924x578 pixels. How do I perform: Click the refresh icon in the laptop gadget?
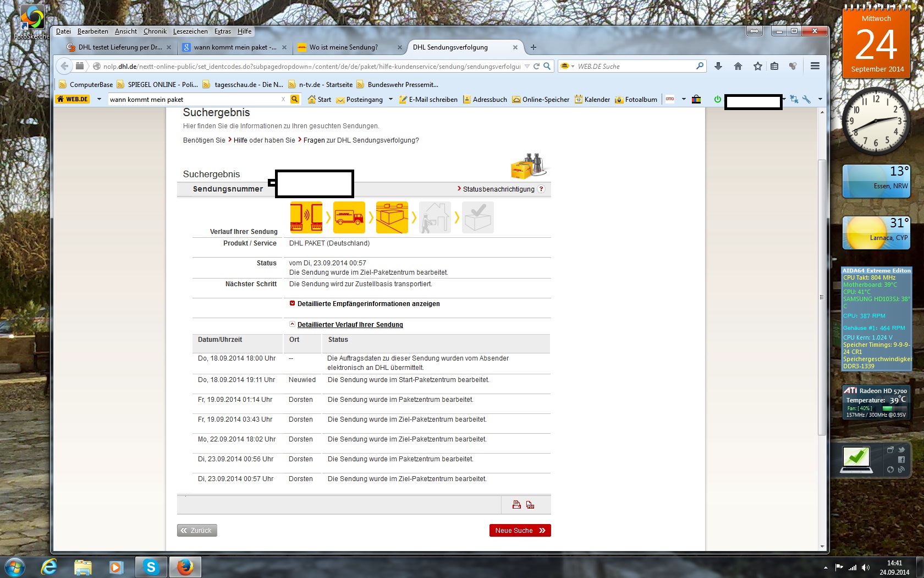coord(890,470)
